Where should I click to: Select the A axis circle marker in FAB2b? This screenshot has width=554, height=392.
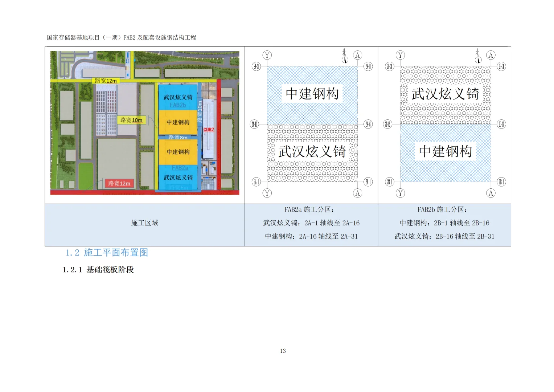tap(491, 55)
